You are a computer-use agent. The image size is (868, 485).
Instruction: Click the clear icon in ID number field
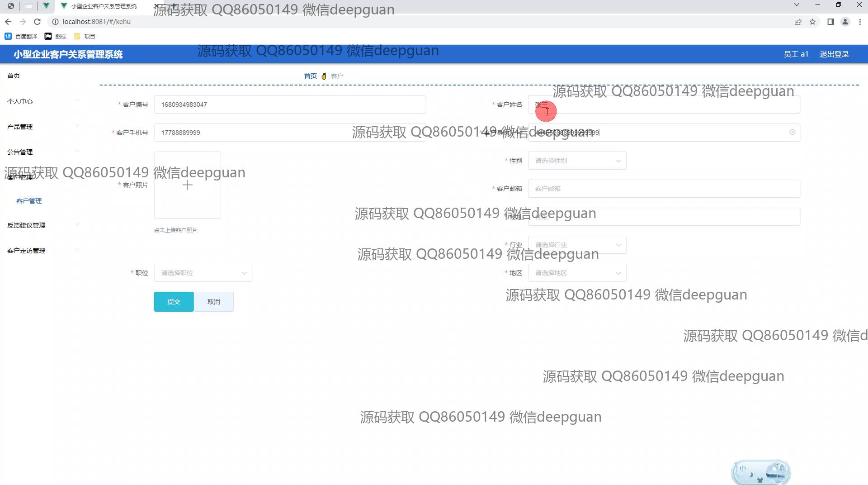tap(792, 132)
